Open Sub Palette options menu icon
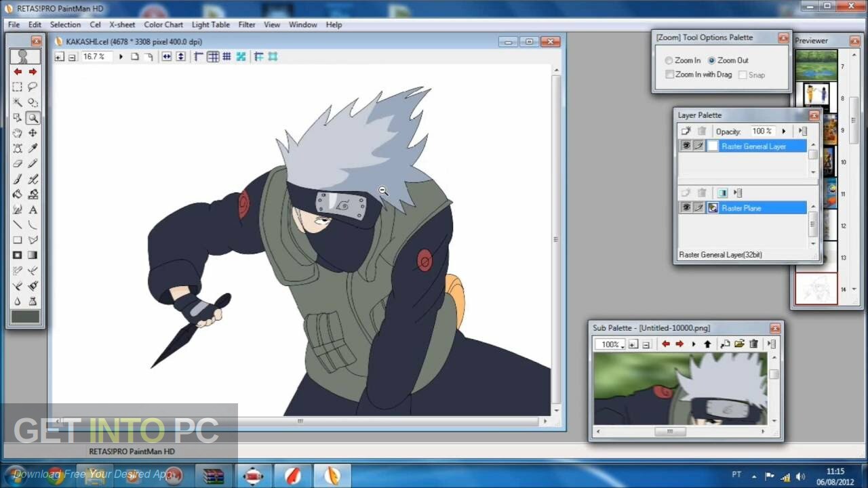The height and width of the screenshot is (488, 868). [x=772, y=344]
